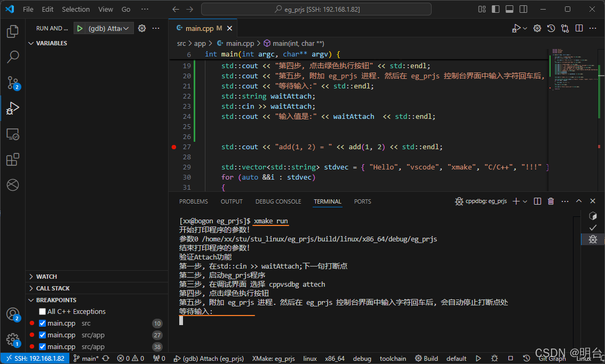Go forward with the navigation arrow
The width and height of the screenshot is (605, 364).
(x=189, y=9)
